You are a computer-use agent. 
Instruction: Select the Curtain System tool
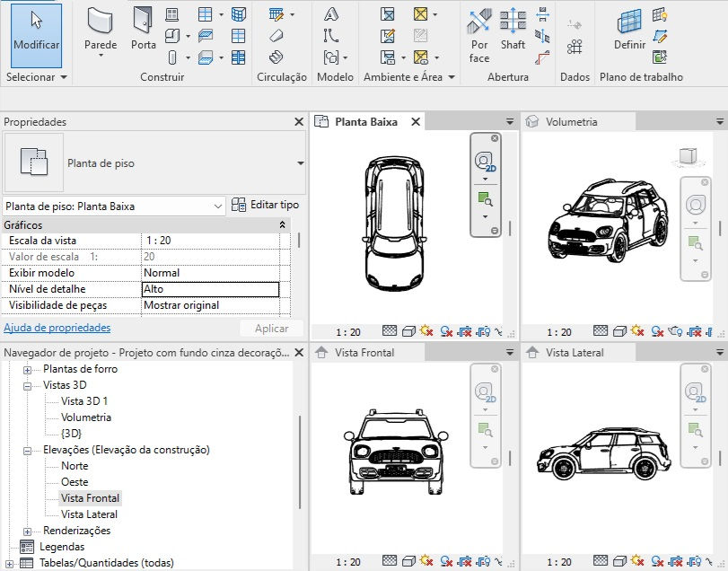pos(238,14)
